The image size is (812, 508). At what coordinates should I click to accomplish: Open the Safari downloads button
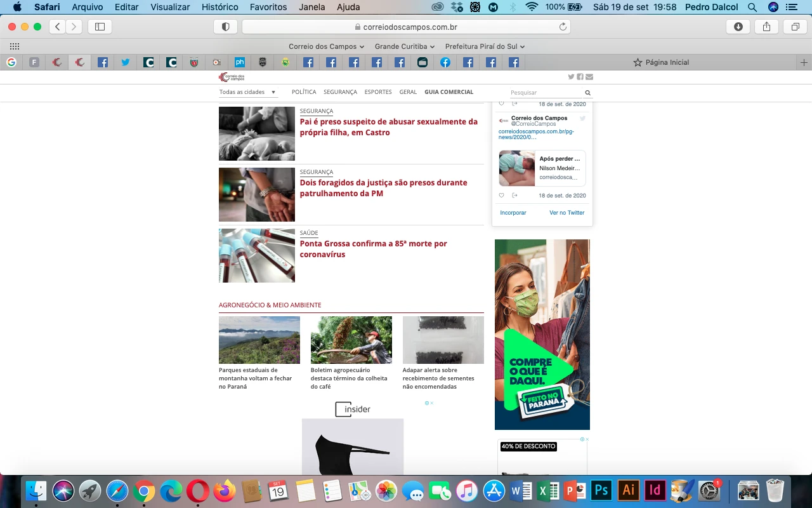(738, 27)
